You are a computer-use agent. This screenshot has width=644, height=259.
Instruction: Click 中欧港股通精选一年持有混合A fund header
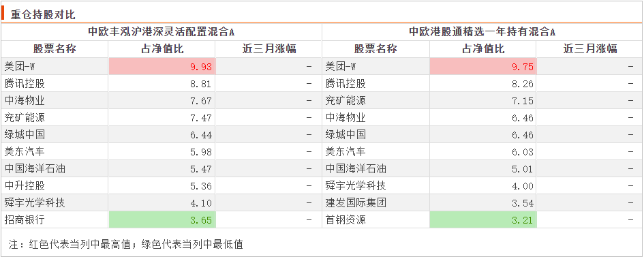tap(482, 32)
